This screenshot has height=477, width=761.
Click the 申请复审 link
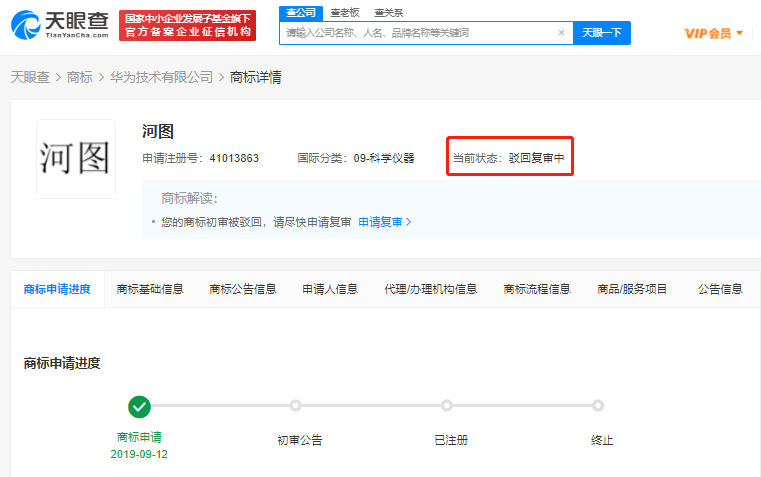(384, 222)
